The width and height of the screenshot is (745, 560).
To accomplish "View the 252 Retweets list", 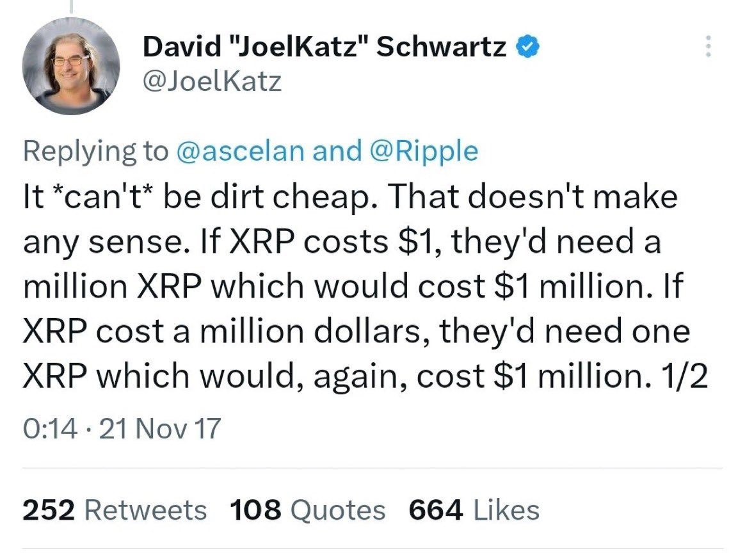I will tap(115, 510).
